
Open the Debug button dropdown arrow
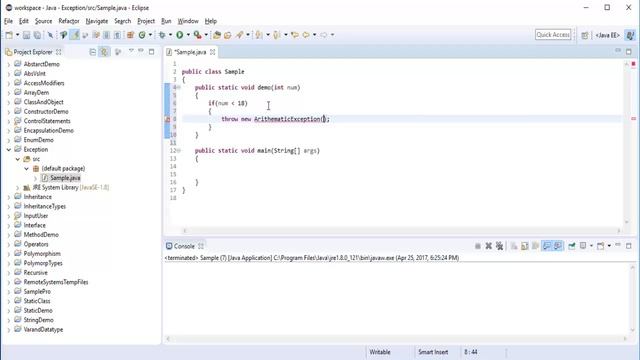tap(170, 35)
